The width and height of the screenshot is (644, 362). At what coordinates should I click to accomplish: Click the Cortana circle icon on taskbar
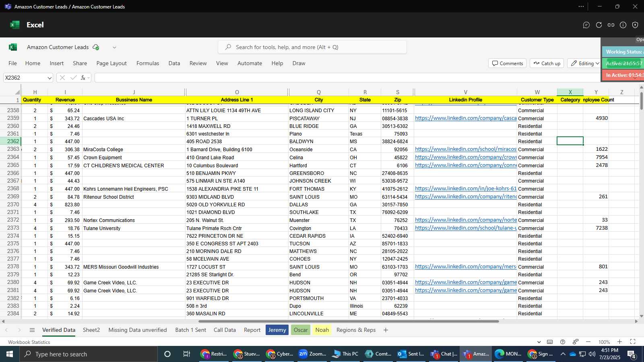pyautogui.click(x=167, y=354)
